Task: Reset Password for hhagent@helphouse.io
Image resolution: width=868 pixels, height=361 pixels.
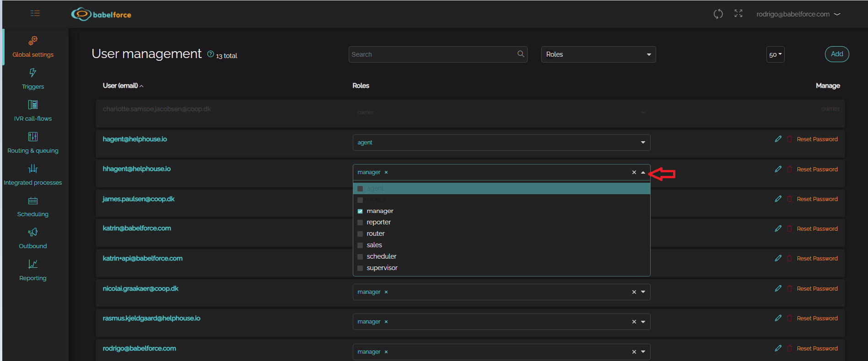Action: tap(817, 169)
